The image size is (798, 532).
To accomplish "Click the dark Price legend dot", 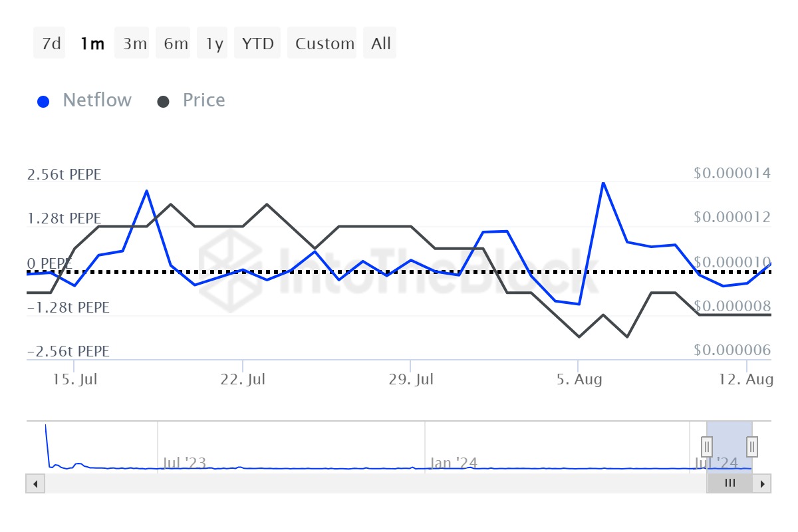I will [164, 102].
